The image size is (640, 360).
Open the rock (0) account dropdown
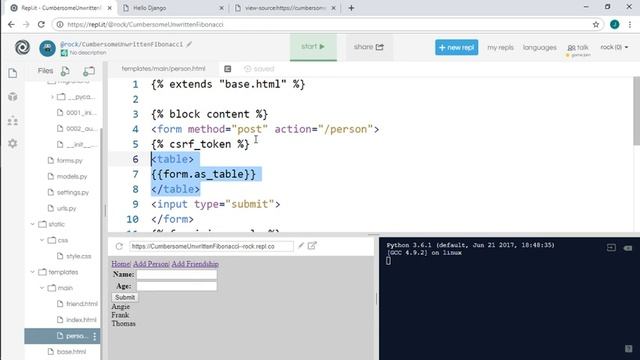click(614, 47)
